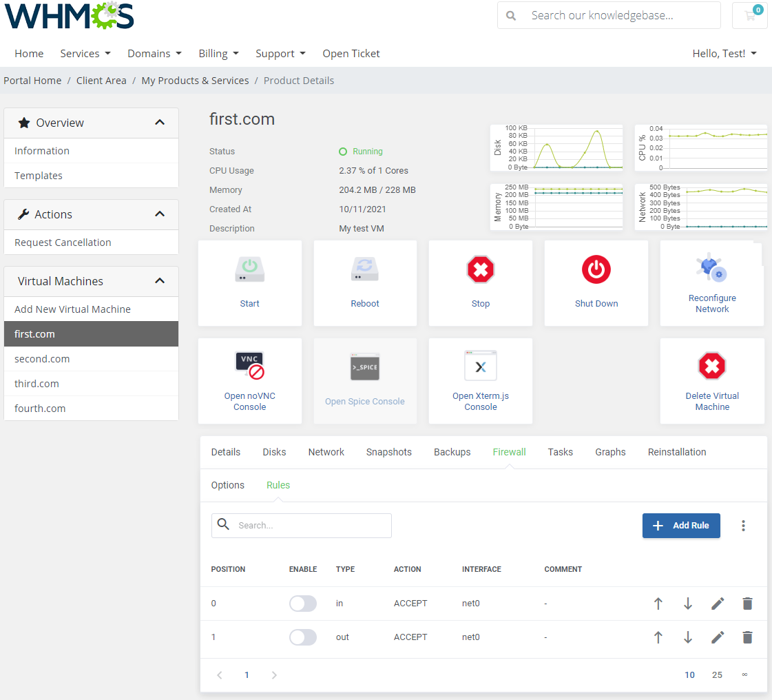Open the Support dropdown menu

[281, 53]
